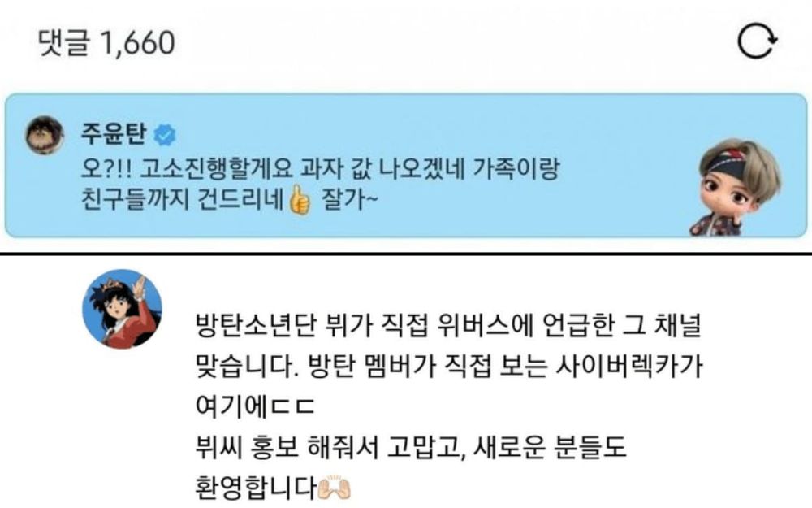
Task: Click the text 친구들까지 건드리네
Action: [x=183, y=201]
